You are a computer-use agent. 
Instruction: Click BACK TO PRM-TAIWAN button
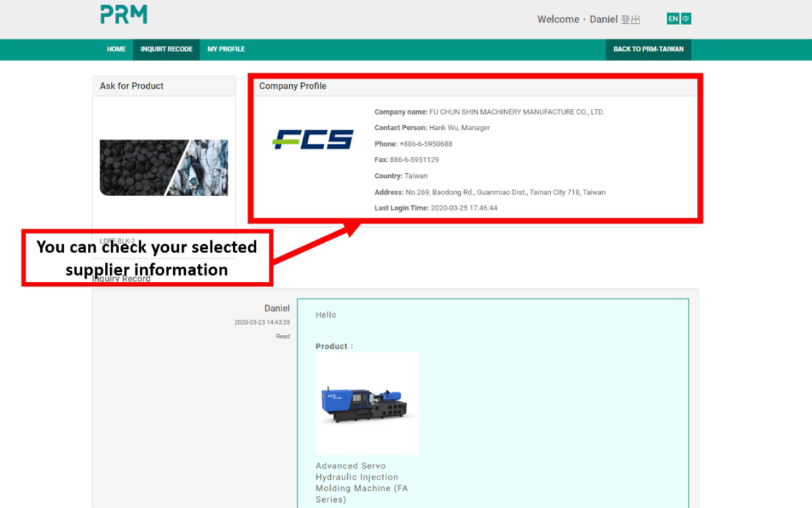648,49
